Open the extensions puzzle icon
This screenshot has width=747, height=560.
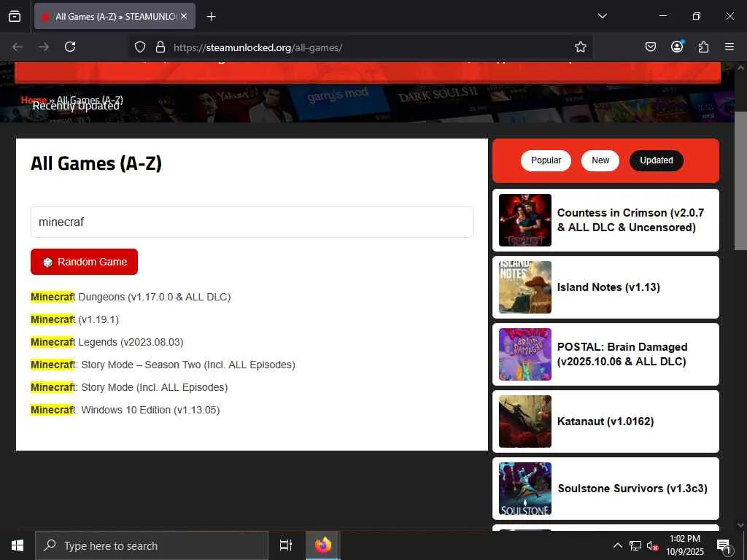coord(703,47)
